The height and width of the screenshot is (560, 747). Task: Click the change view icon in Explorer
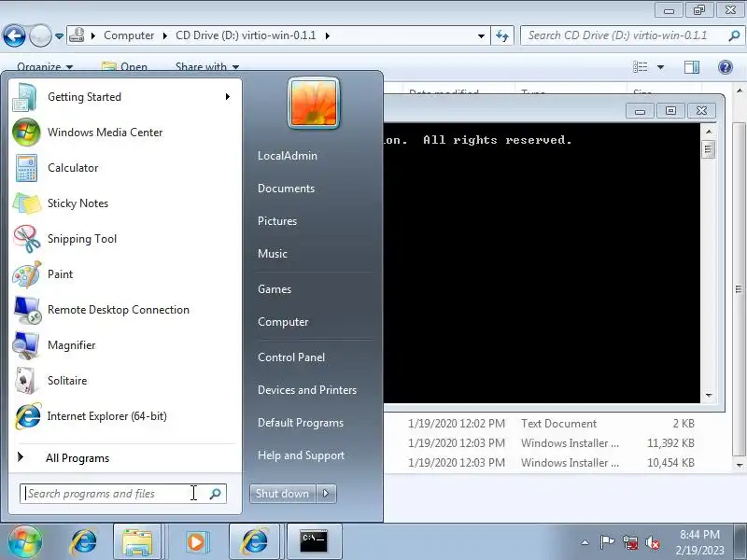click(641, 67)
